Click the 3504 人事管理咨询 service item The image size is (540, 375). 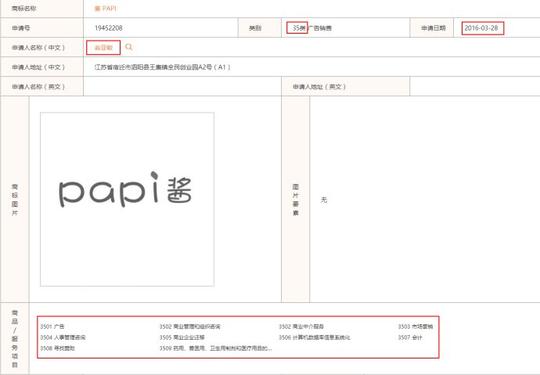(63, 337)
